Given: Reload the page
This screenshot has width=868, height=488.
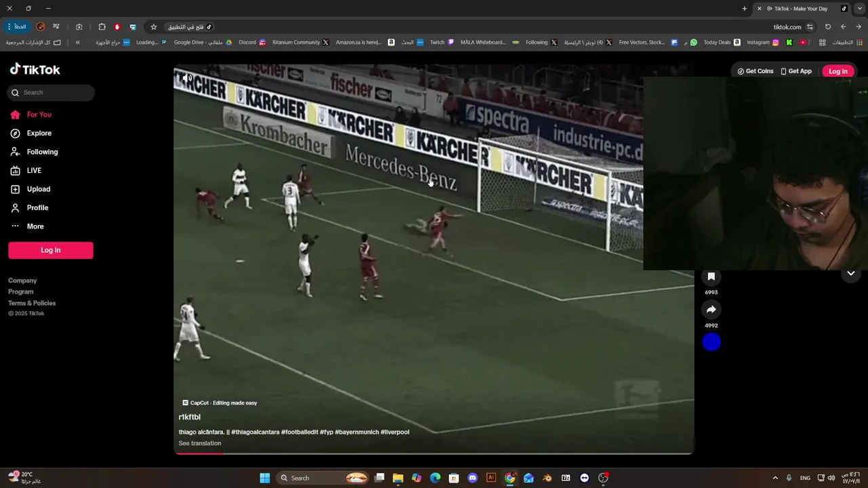Looking at the screenshot, I should (x=828, y=27).
